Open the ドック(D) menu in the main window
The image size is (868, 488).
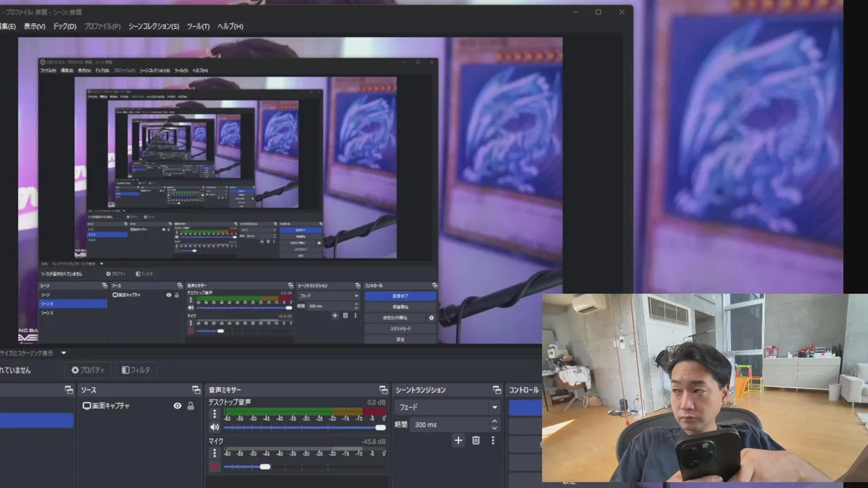click(x=64, y=26)
